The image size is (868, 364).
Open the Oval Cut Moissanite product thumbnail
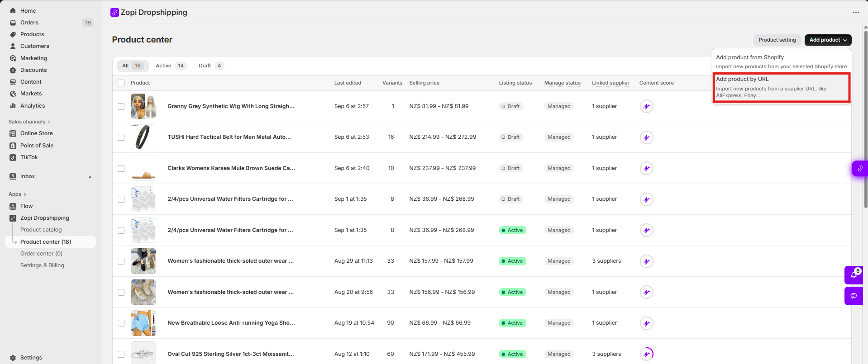click(x=143, y=354)
